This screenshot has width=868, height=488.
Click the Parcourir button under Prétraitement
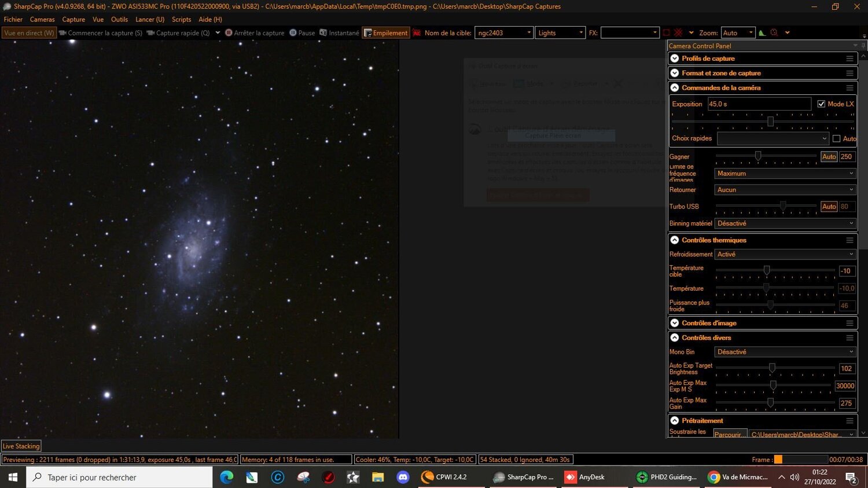pos(730,434)
